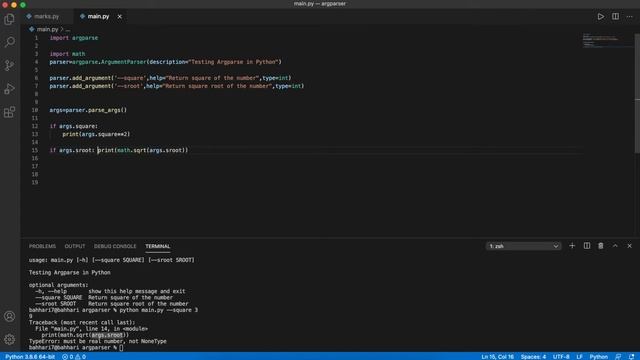Open the OUTPUT panel tab
The image size is (640, 360).
tap(75, 246)
